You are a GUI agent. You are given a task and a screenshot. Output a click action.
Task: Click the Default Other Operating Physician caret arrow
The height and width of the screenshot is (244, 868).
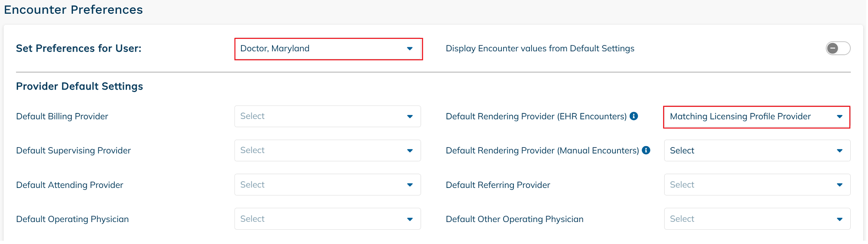click(x=839, y=219)
